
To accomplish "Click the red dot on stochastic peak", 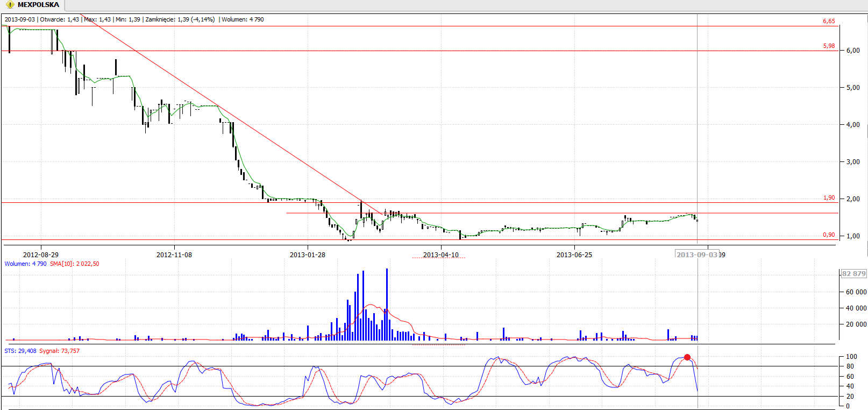I will pos(687,357).
